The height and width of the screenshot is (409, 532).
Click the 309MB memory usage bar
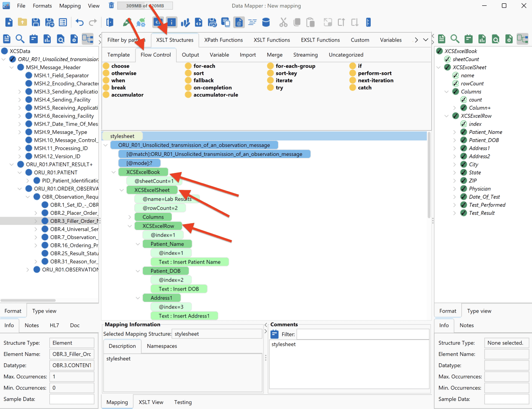(145, 6)
